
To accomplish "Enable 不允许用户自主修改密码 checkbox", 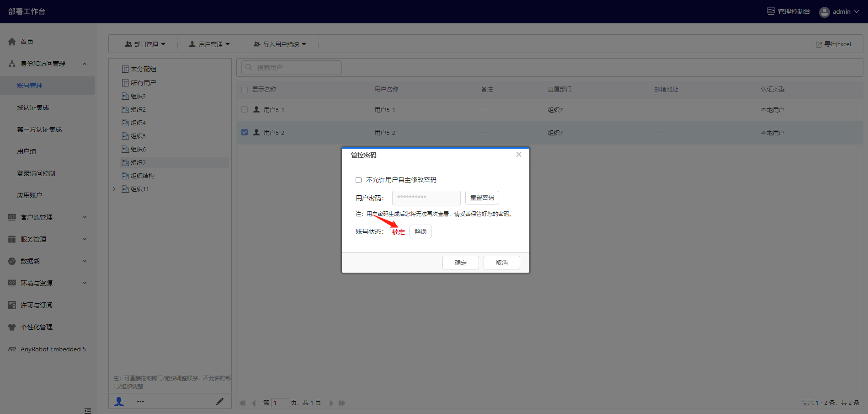I will click(x=359, y=180).
